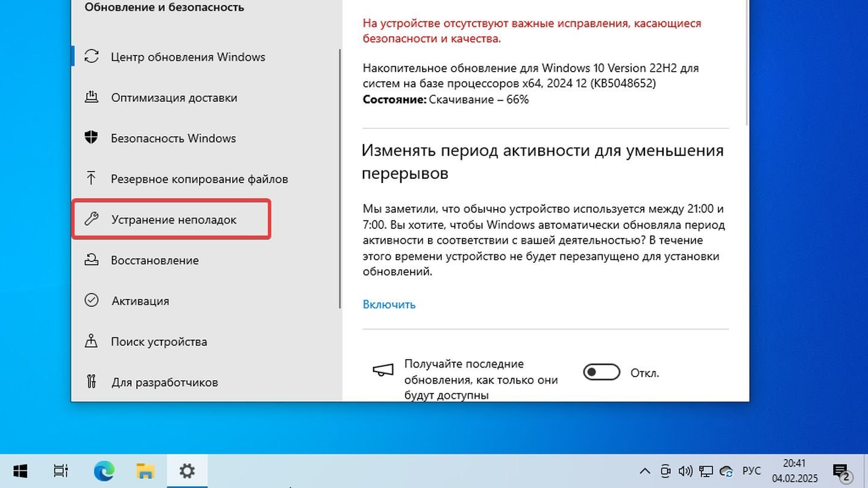Click the backup upward arrow icon
Image resolution: width=868 pixels, height=488 pixels.
[x=91, y=178]
